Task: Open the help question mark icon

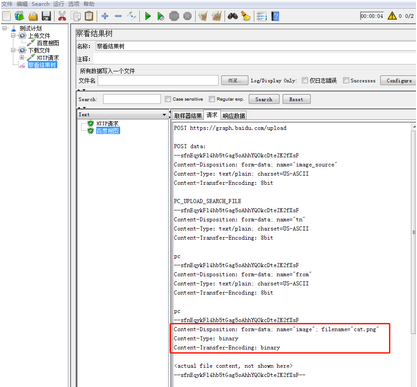Action: (275, 16)
